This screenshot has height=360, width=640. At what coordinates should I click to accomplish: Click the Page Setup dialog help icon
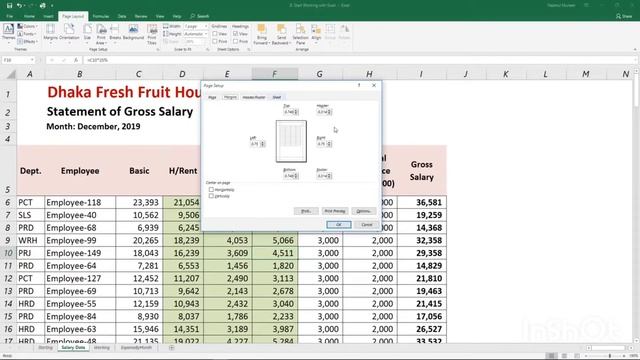pyautogui.click(x=359, y=85)
